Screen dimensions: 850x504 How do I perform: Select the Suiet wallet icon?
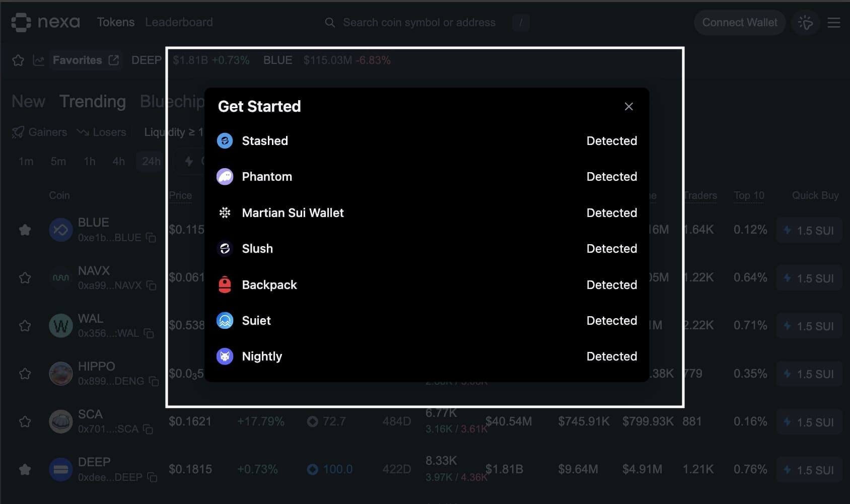(225, 320)
